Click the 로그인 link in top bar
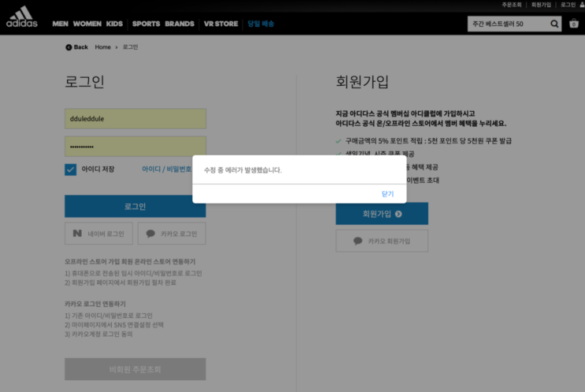 pos(568,5)
